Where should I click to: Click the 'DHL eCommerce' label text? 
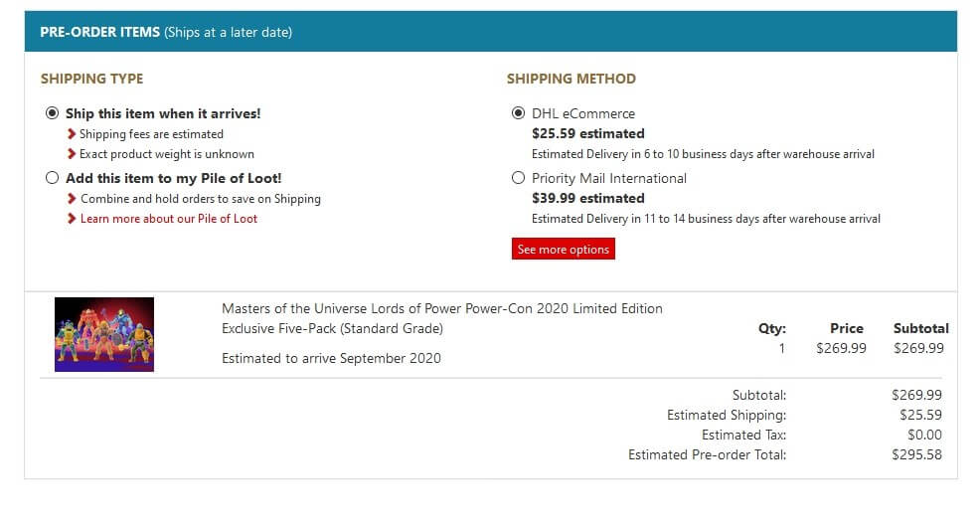point(583,113)
